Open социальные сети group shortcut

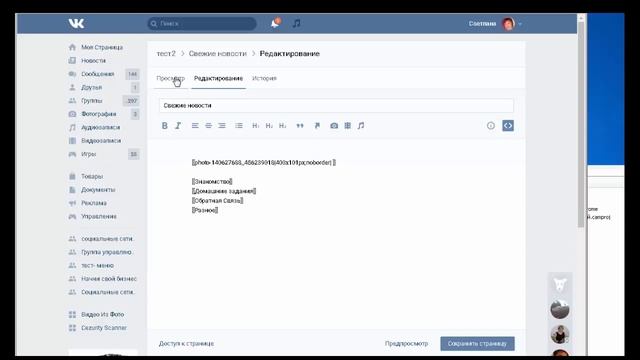click(x=107, y=239)
